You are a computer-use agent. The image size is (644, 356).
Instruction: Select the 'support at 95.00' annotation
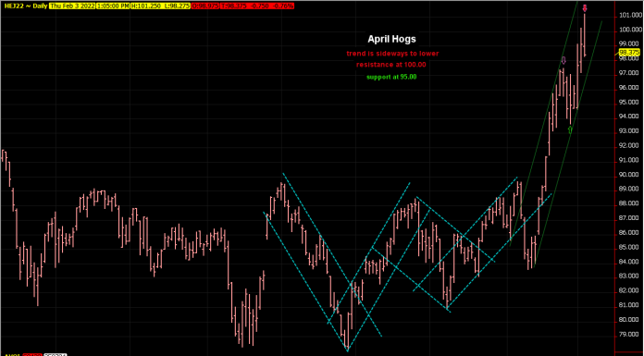(391, 77)
